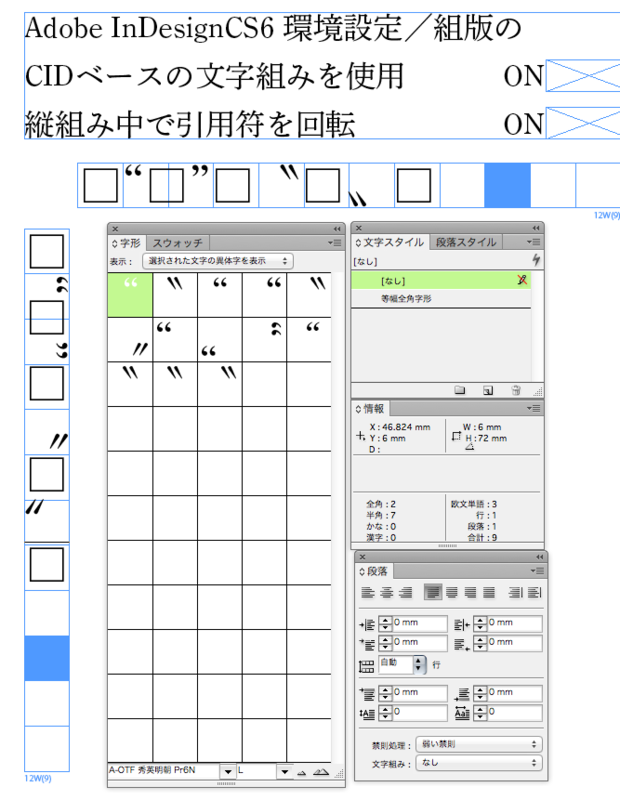Collapse Character Styles panel double-arrow icon
This screenshot has width=620, height=800.
[535, 228]
